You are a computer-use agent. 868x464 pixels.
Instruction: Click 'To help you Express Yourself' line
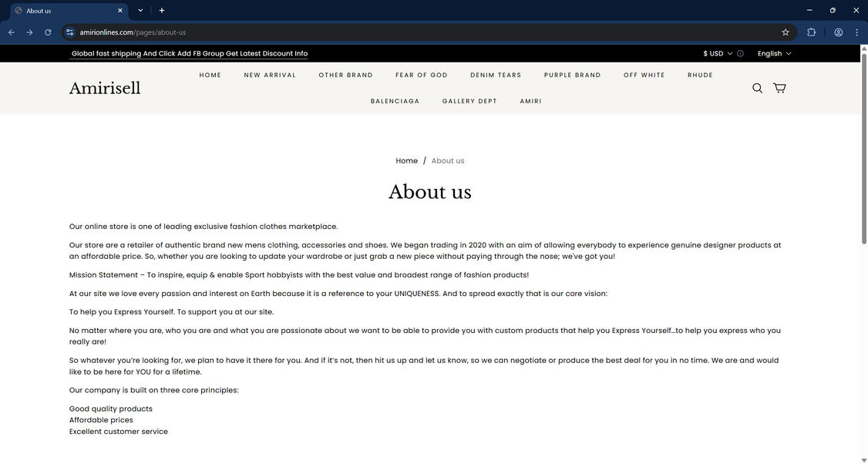[172, 311]
